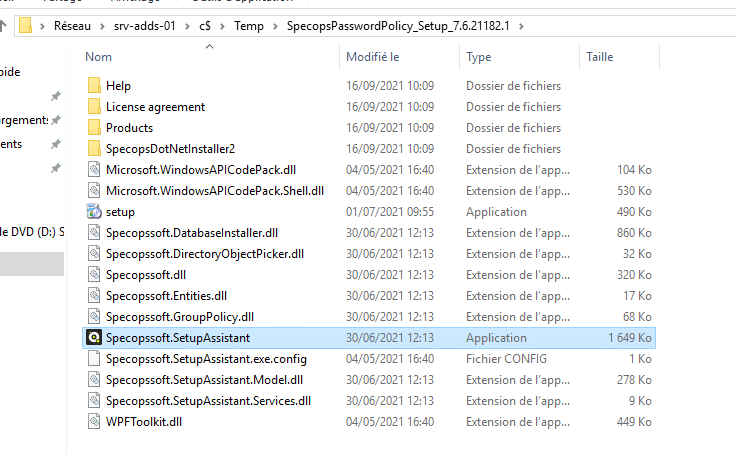Expand the chevron after Temp in path

[275, 26]
